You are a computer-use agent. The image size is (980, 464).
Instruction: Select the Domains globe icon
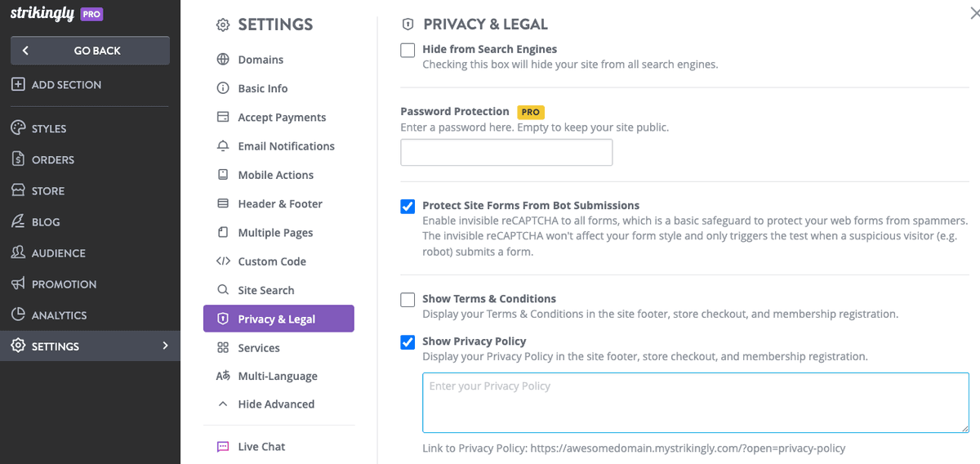[x=223, y=60]
